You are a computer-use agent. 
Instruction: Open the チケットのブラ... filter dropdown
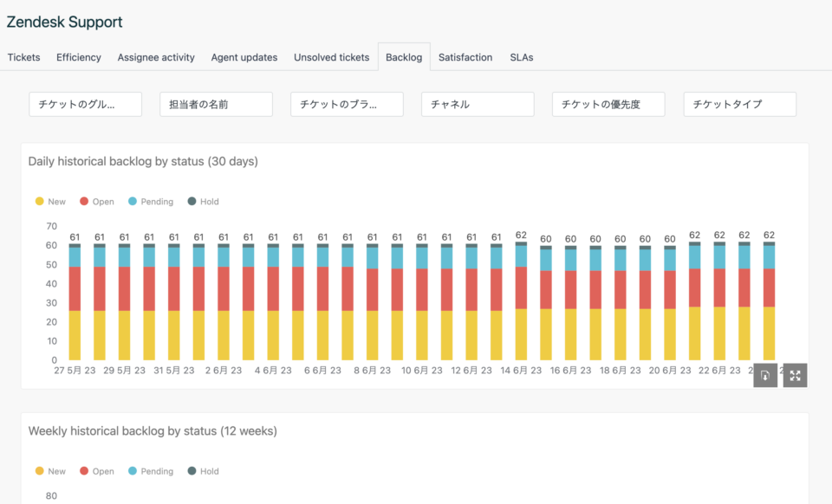347,103
